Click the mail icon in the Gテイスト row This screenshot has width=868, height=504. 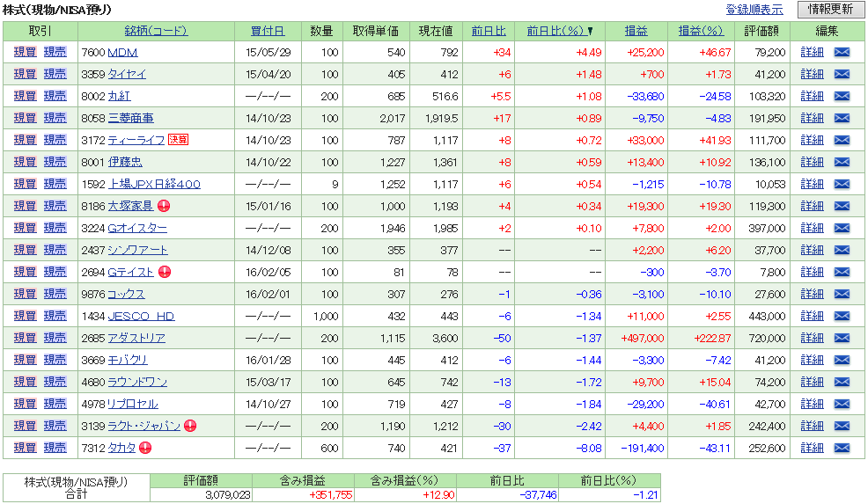coord(842,272)
